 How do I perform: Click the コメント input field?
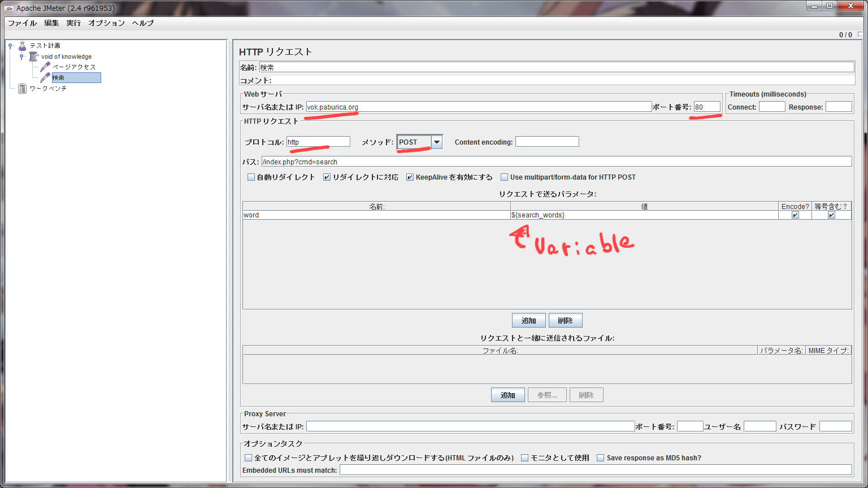coord(563,80)
